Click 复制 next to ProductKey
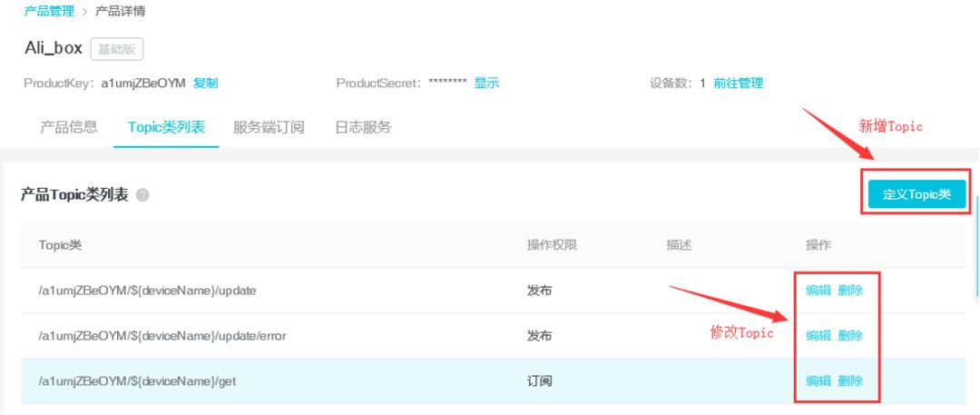980x415 pixels. click(206, 83)
